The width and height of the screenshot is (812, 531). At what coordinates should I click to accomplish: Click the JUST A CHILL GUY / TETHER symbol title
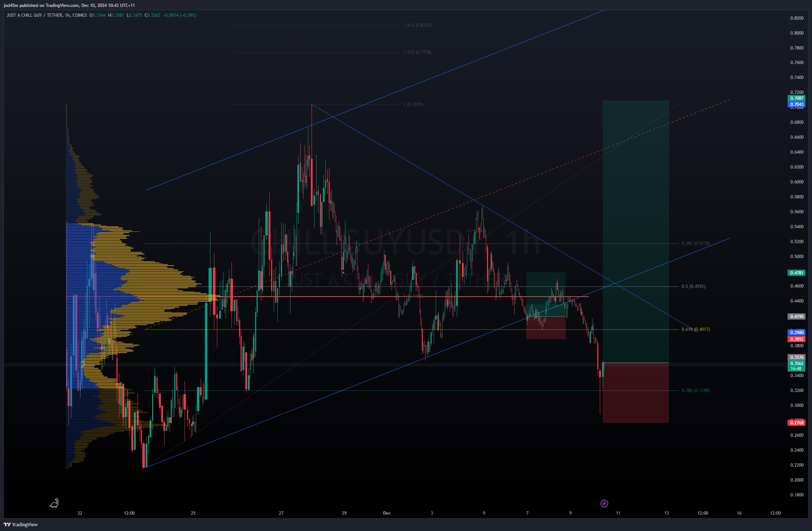tap(35, 15)
